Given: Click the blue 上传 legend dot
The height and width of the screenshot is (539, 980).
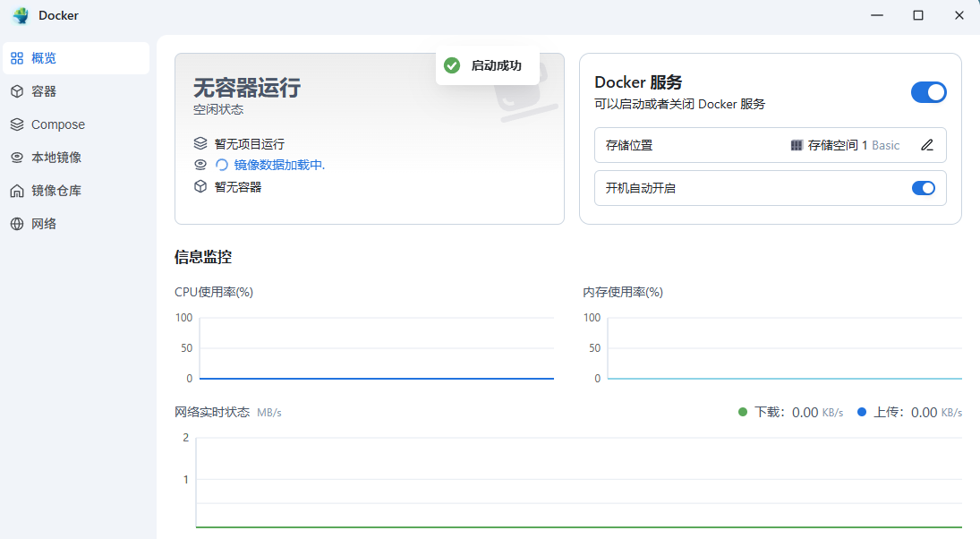Looking at the screenshot, I should [x=862, y=412].
